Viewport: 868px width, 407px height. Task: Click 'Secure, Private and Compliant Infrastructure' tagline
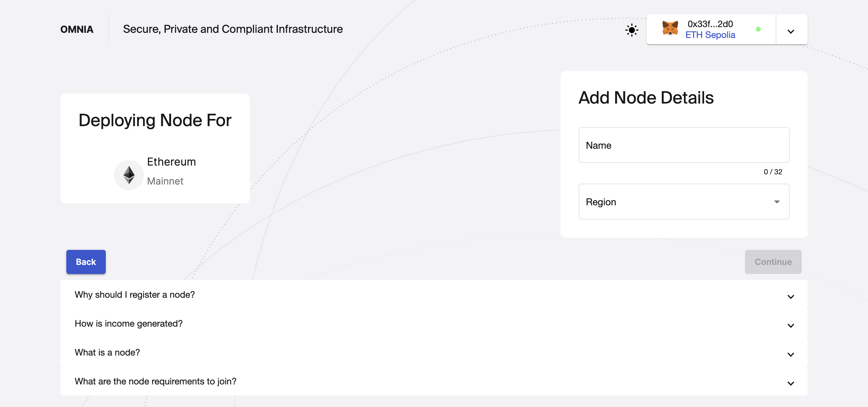click(233, 29)
